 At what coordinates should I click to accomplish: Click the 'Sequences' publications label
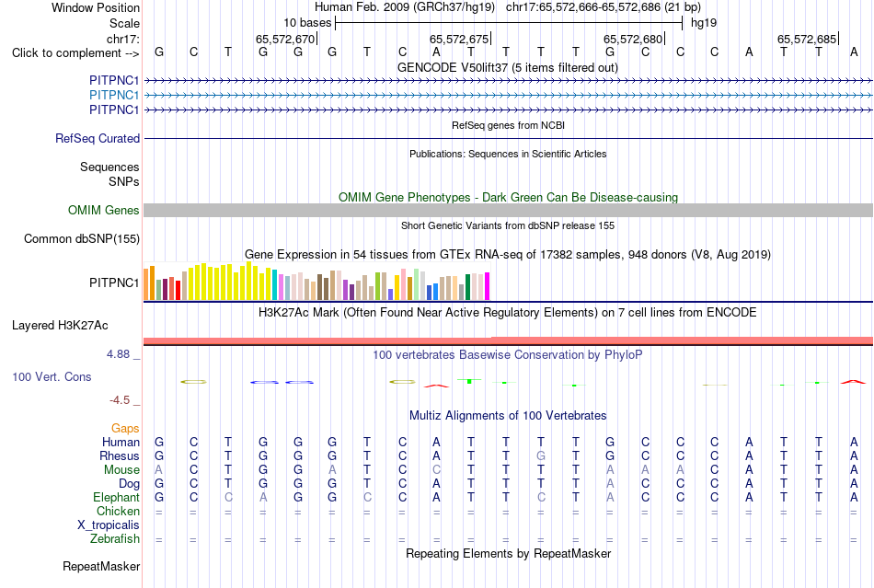109,167
